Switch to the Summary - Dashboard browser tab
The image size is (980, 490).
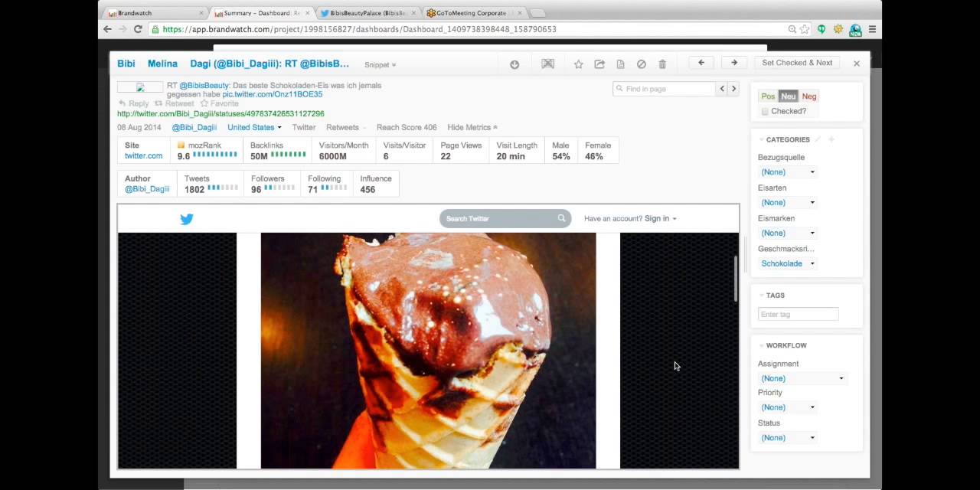click(261, 13)
